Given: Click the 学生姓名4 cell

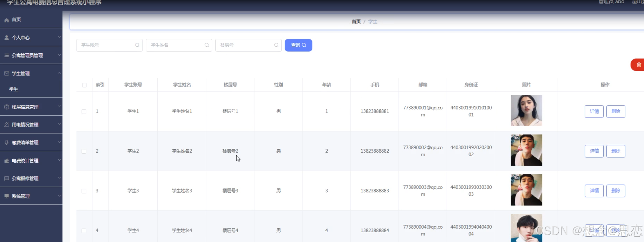Looking at the screenshot, I should (x=182, y=231).
